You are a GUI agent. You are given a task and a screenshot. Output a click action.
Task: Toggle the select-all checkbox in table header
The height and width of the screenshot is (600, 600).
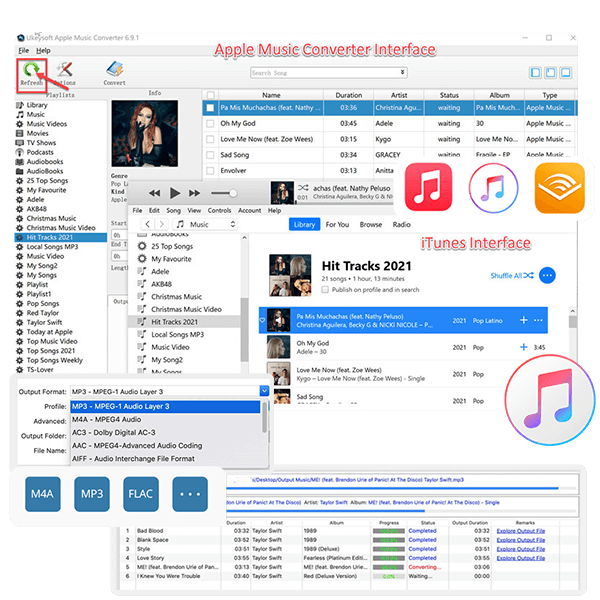(210, 95)
